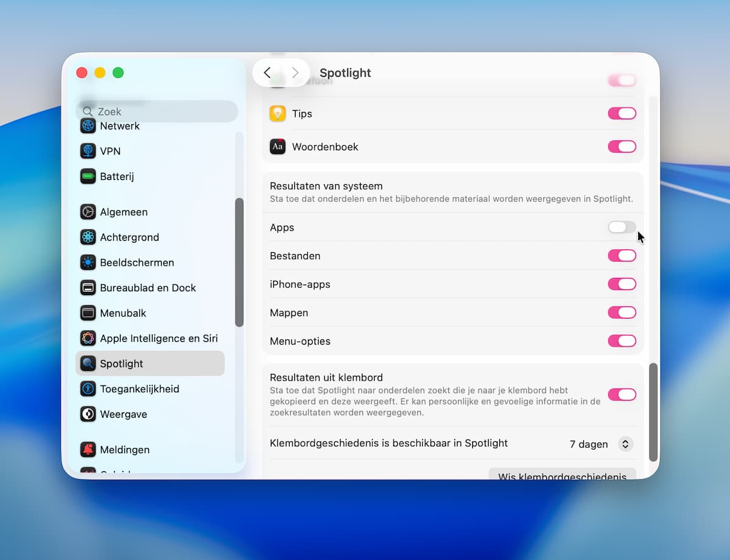Click the Meldingen bell icon

88,449
